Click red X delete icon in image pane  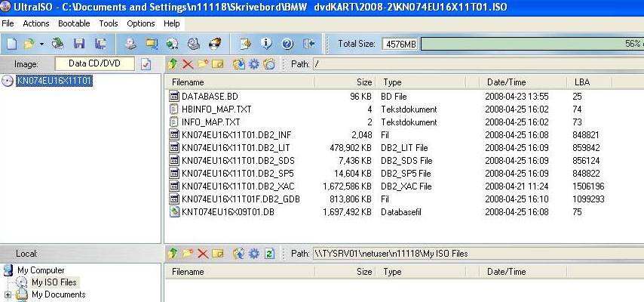[x=188, y=64]
